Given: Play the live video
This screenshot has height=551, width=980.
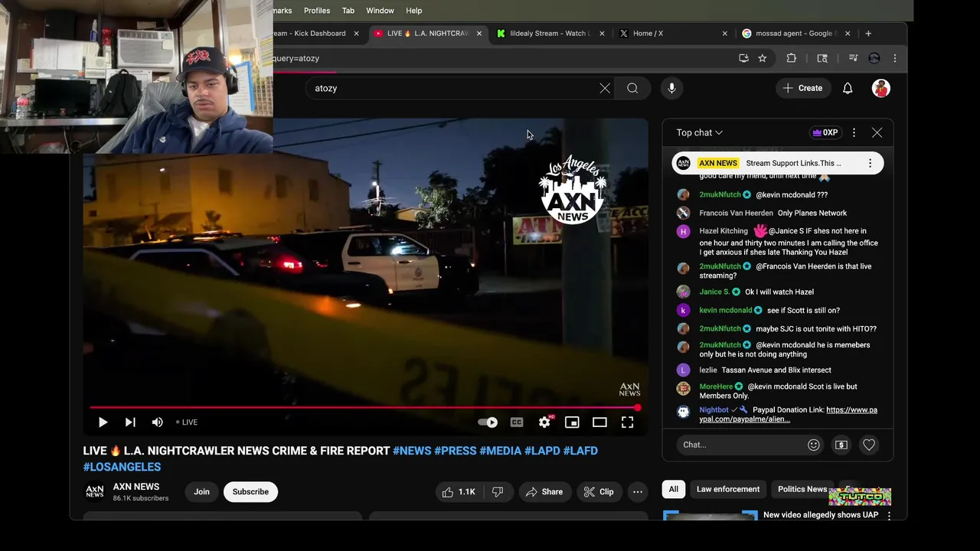Looking at the screenshot, I should 103,422.
